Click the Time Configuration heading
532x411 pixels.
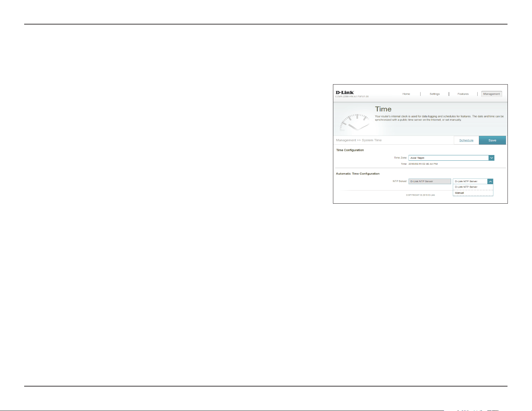[x=350, y=150]
